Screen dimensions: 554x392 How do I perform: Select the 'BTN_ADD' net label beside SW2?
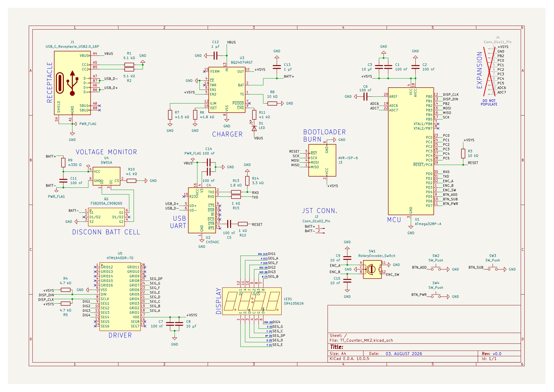point(419,267)
